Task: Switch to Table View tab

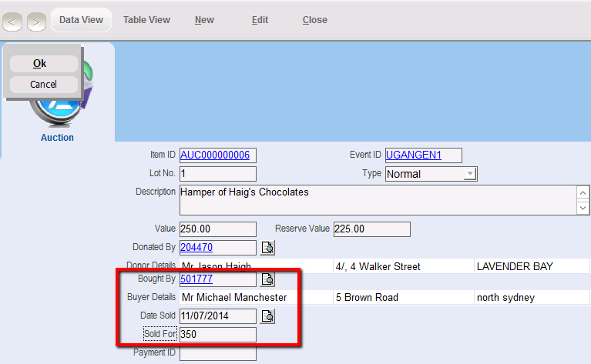Action: coord(146,20)
